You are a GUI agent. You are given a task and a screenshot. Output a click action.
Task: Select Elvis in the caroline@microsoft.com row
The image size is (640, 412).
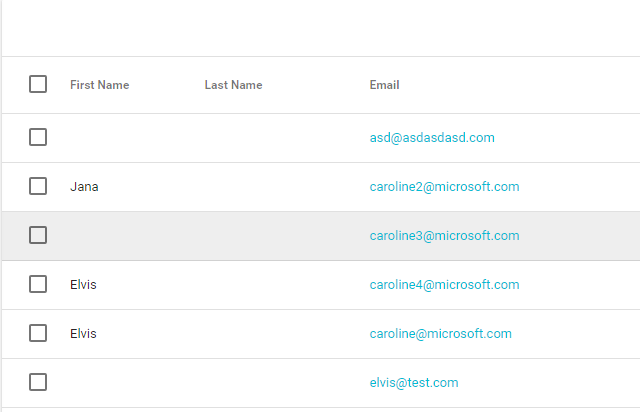(83, 334)
